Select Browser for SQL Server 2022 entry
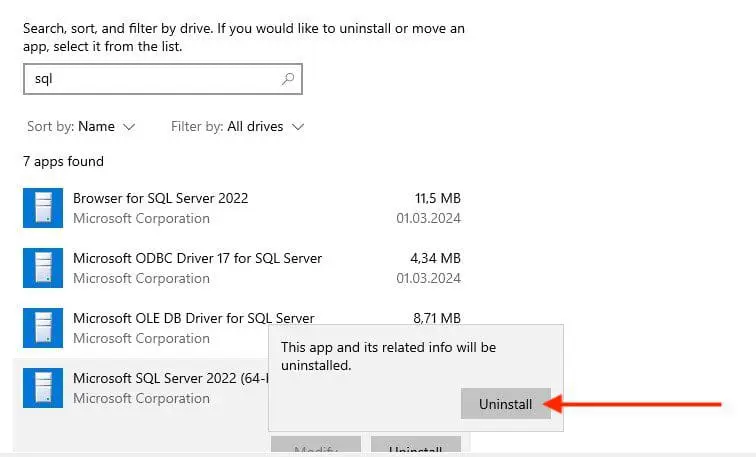The image size is (756, 457). click(242, 208)
